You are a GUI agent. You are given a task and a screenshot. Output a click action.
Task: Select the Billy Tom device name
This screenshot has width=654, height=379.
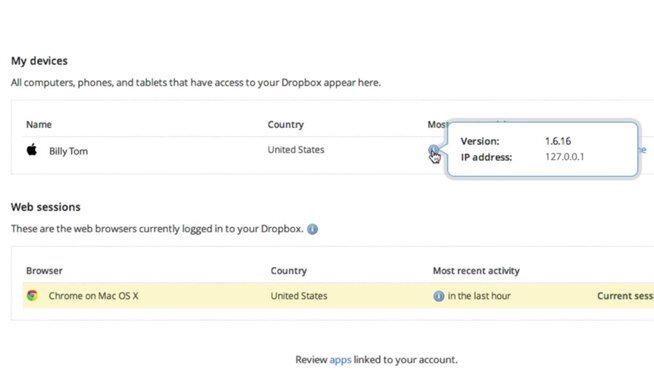[x=68, y=151]
